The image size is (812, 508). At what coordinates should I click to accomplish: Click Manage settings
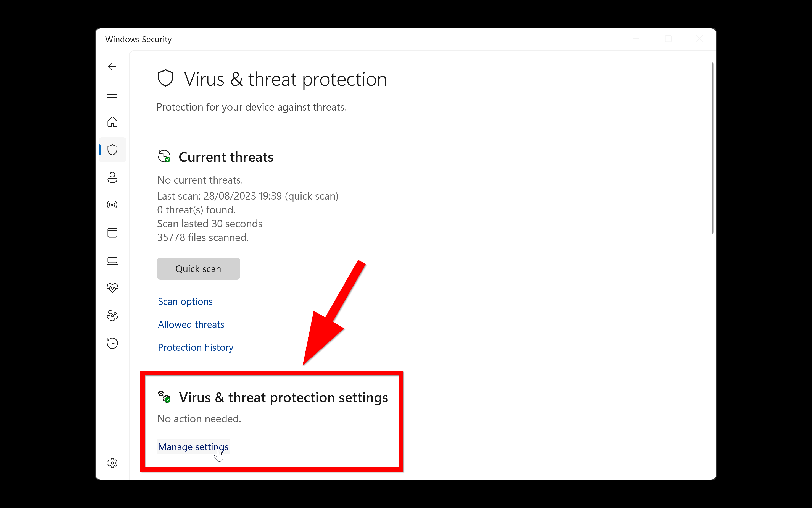click(193, 447)
